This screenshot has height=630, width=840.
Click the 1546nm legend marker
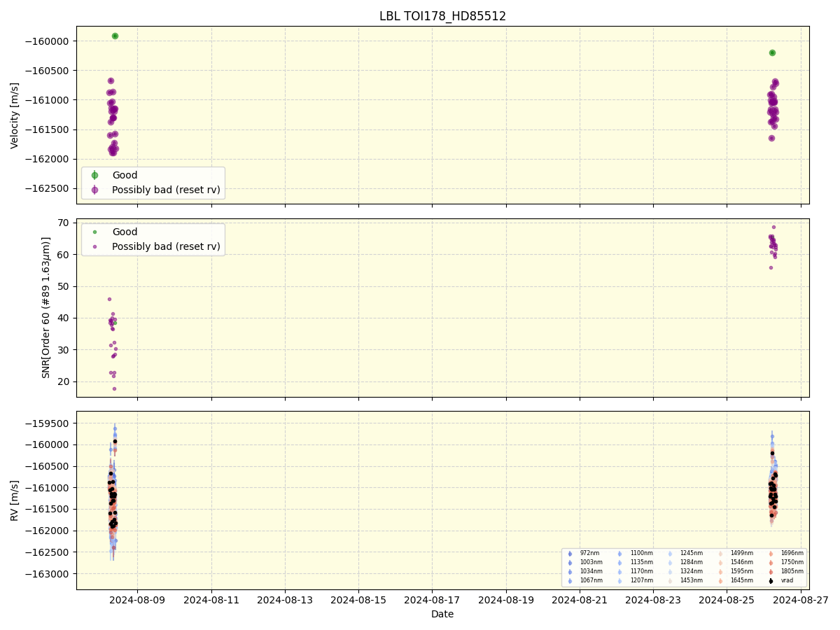tap(720, 563)
